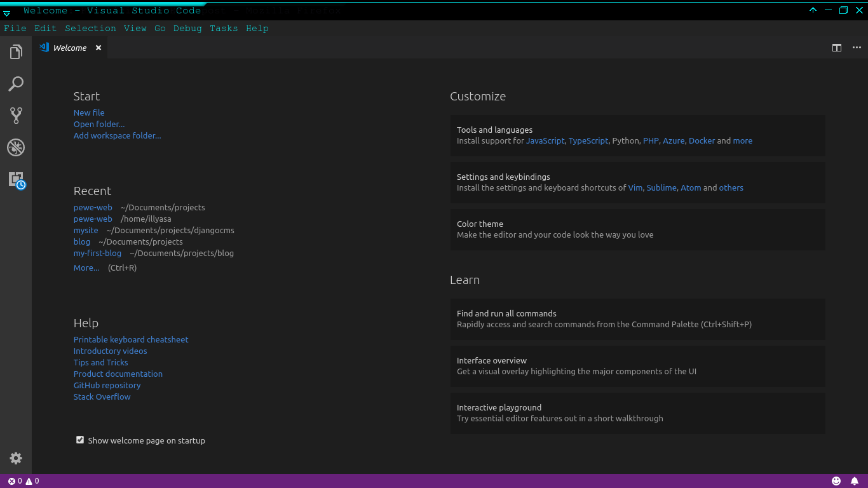Click the feedback smiley in status bar

point(836,481)
